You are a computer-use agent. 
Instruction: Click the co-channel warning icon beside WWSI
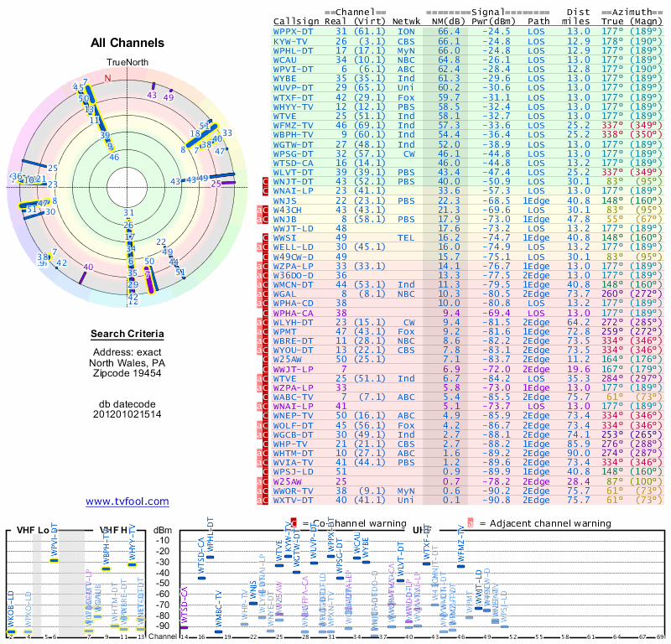tap(266, 237)
